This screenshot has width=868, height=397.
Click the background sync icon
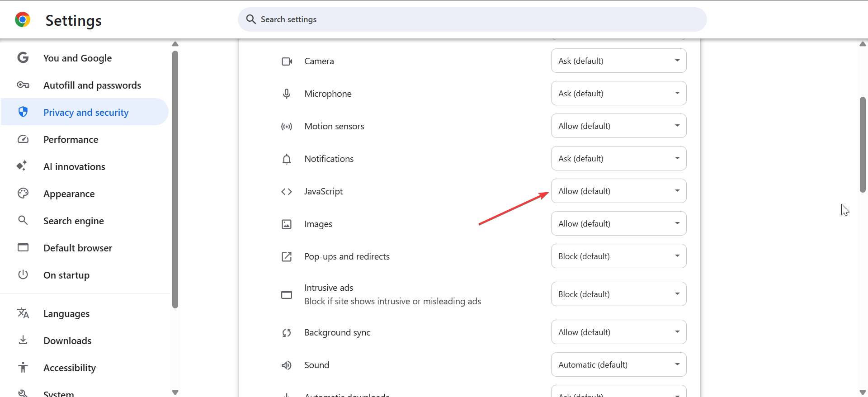coord(287,333)
